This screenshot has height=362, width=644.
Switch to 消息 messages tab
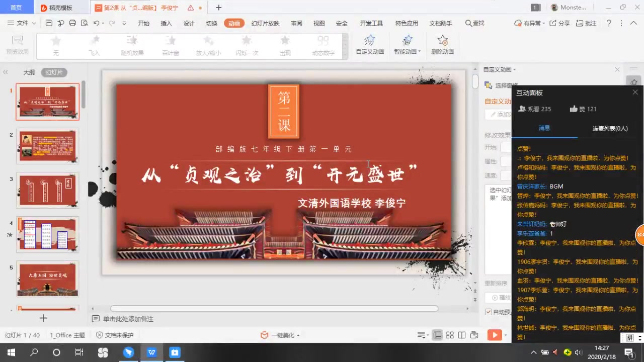[544, 128]
